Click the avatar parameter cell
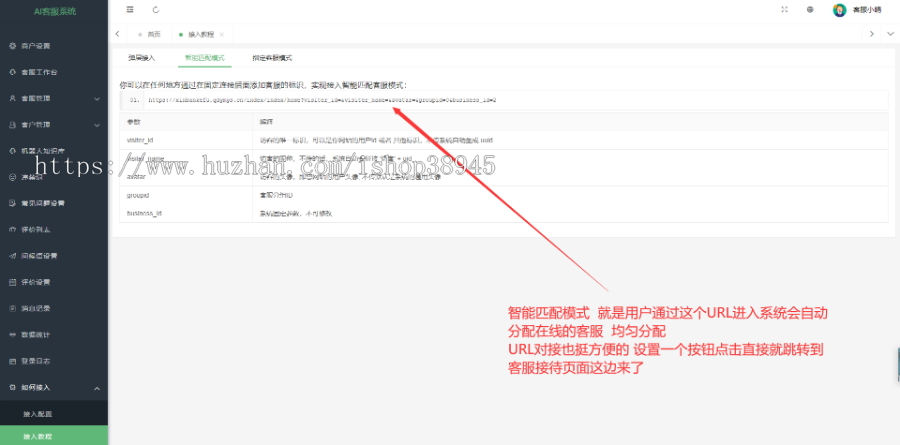Viewport: 900px width, 445px height. (x=186, y=177)
